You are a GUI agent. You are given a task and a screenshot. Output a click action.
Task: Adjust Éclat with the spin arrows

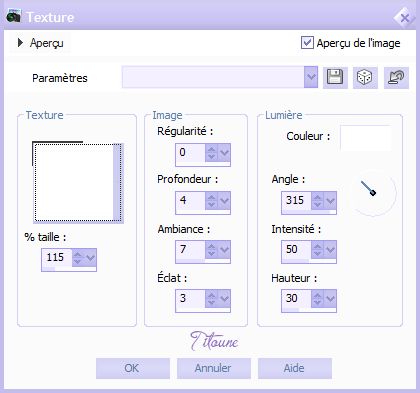(211, 299)
